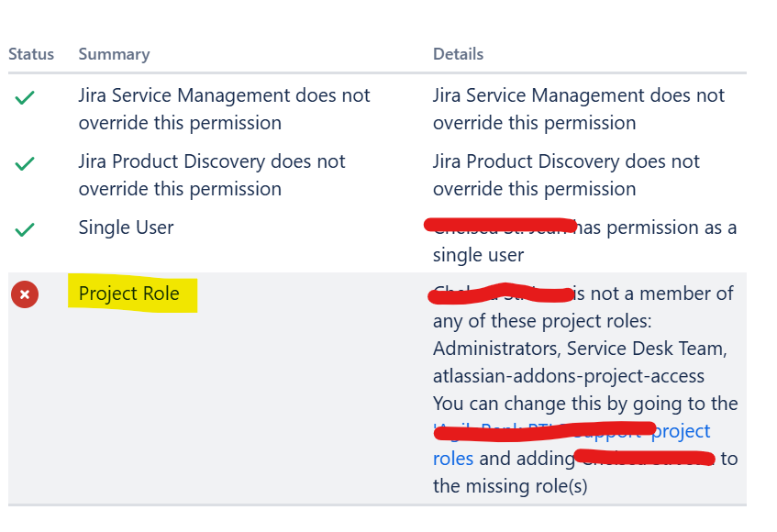Select the Jira Service Management summary text
Viewport: 777px width, 532px height.
point(224,108)
